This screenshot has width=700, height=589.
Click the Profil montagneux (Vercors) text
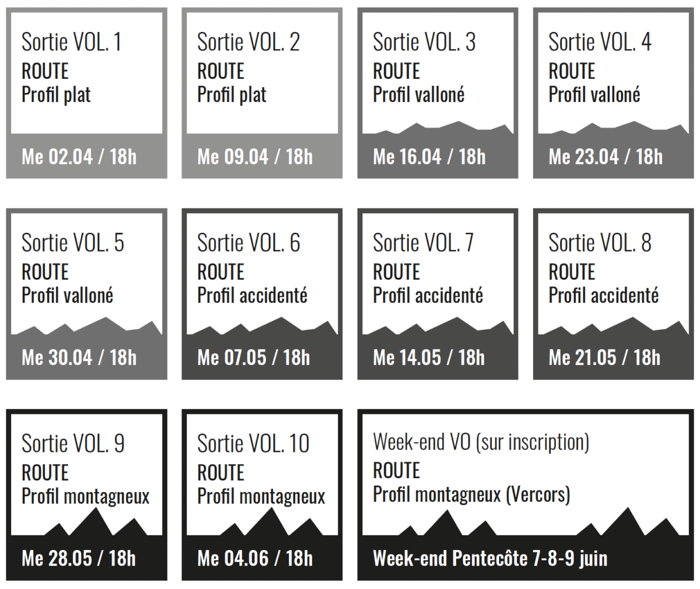tap(471, 495)
